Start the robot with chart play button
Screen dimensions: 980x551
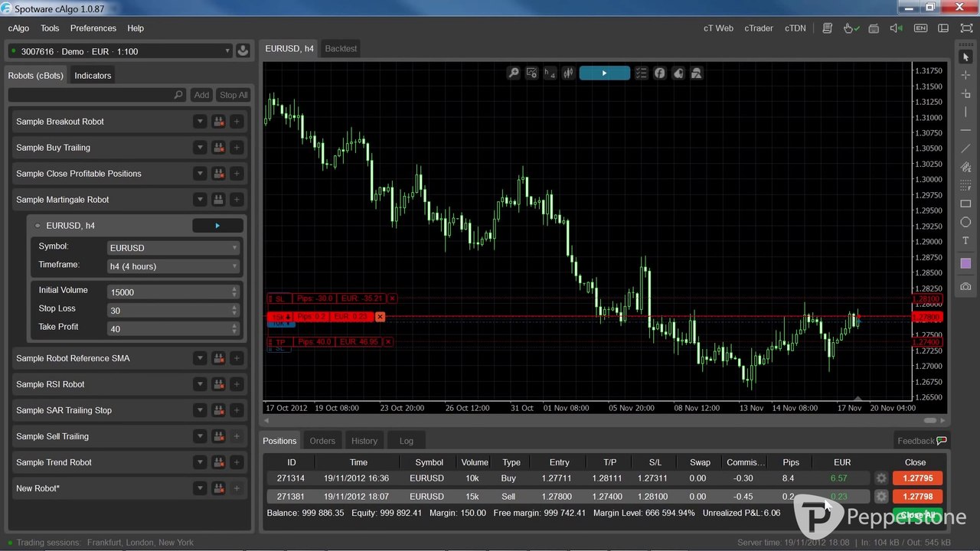tap(604, 73)
